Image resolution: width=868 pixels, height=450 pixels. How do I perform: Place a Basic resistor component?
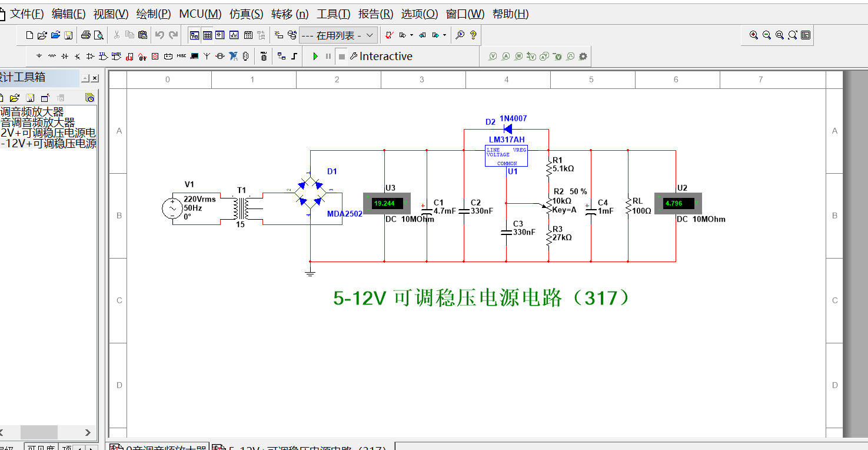pyautogui.click(x=52, y=57)
